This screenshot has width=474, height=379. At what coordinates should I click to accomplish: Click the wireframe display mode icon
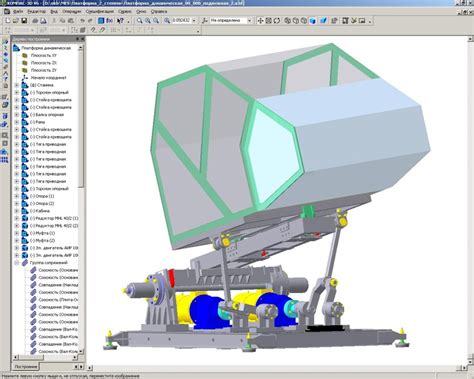[287, 21]
